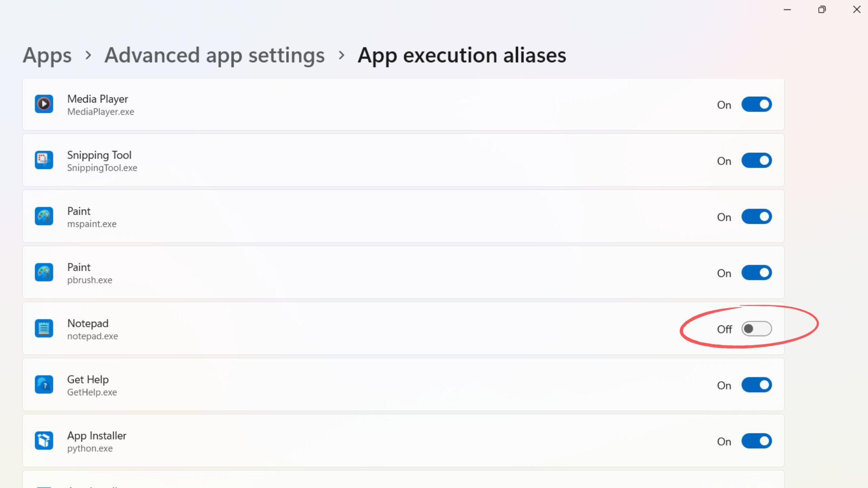Image resolution: width=868 pixels, height=488 pixels.
Task: Go back to Apps breadcrumb
Action: point(47,55)
